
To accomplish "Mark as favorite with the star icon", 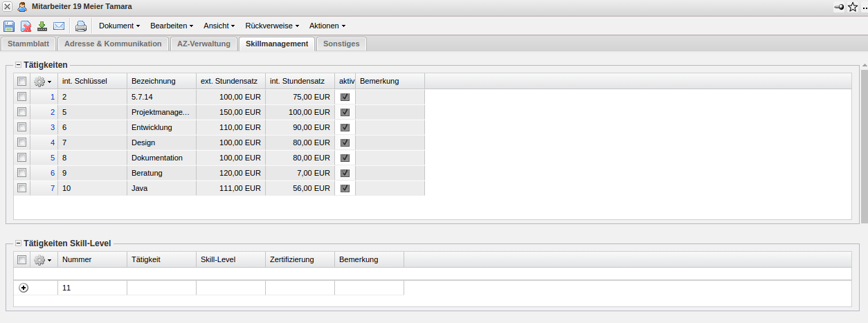I will pos(853,7).
